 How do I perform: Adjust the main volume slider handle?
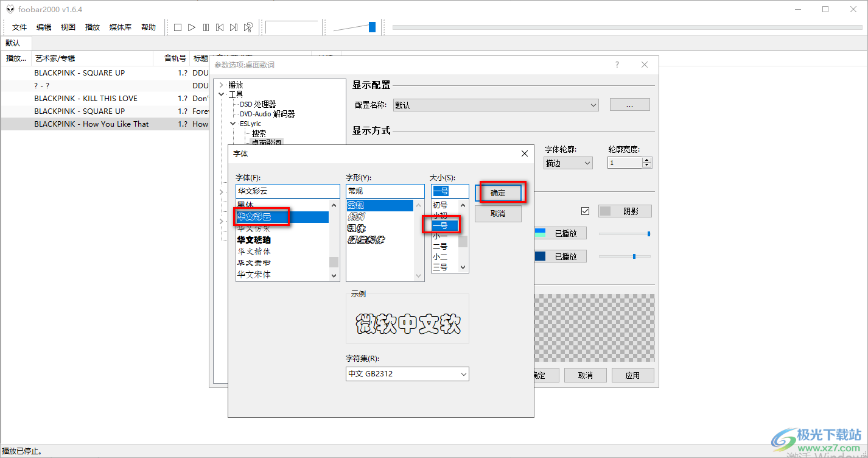pyautogui.click(x=372, y=27)
